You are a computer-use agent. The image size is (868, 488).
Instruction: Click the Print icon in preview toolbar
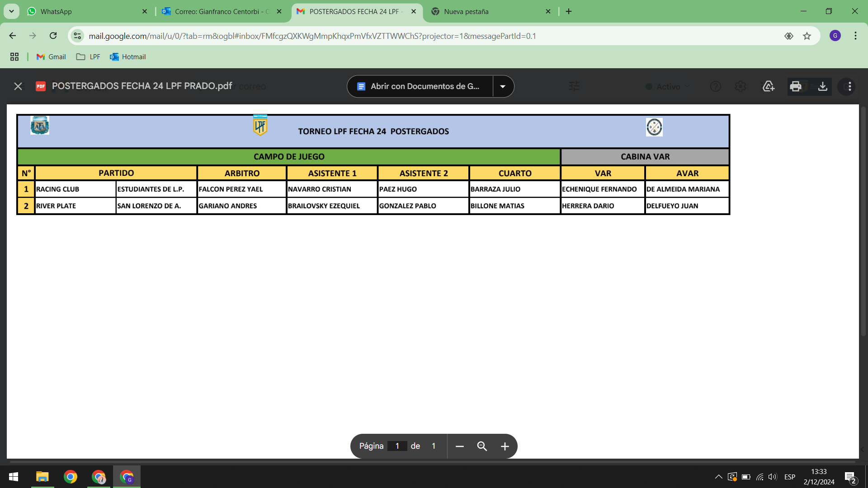[796, 86]
